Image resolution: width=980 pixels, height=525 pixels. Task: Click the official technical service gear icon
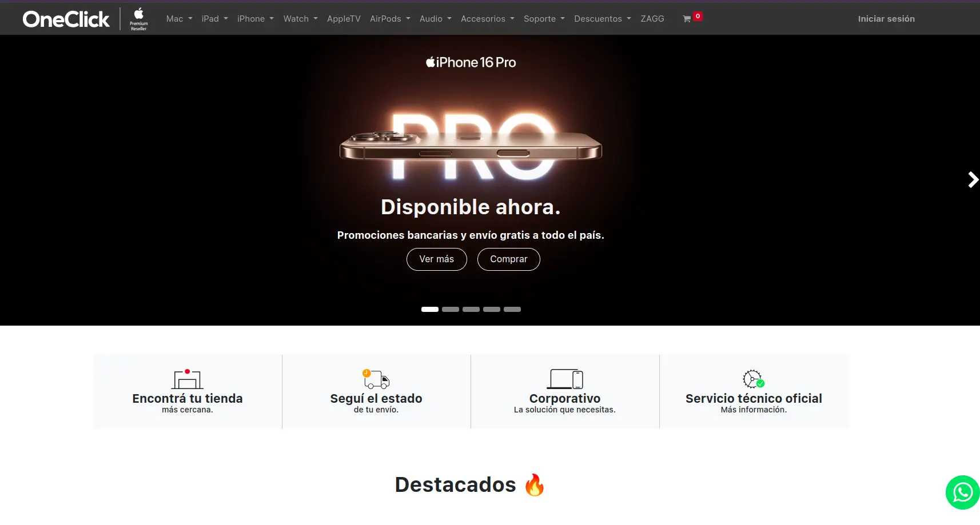point(754,379)
